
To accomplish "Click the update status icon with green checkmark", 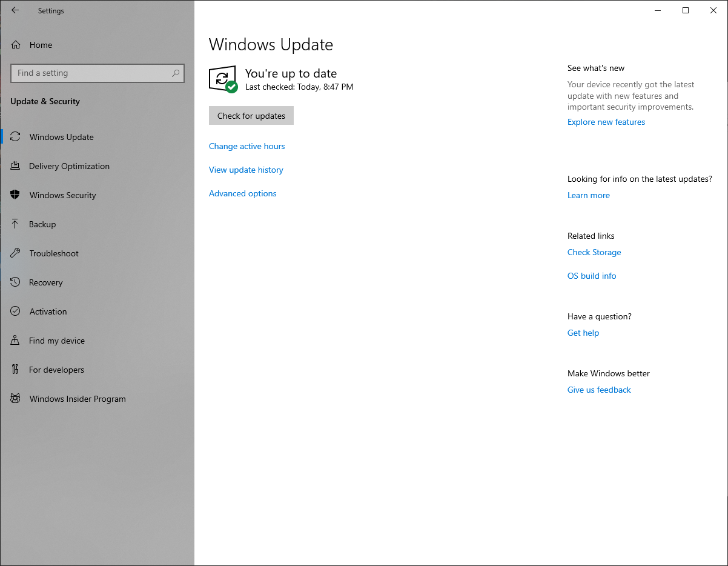I will 222,79.
